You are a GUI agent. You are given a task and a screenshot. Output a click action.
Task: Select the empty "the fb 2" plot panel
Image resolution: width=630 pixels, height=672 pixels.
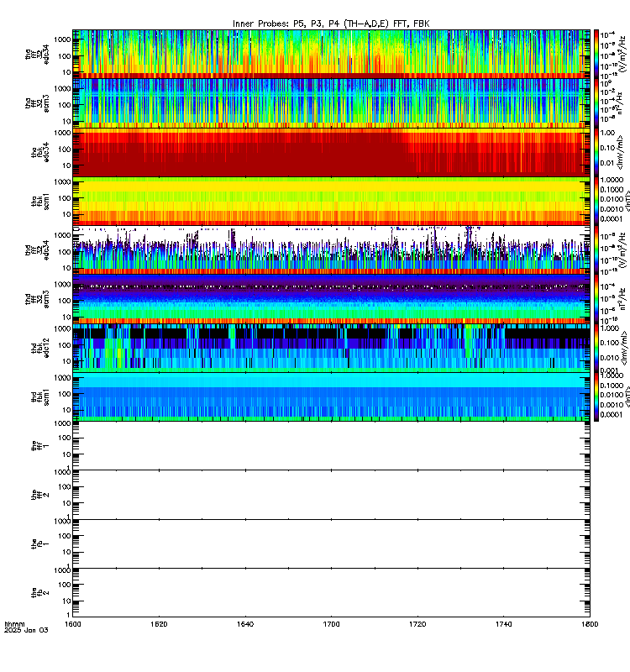[x=331, y=592]
